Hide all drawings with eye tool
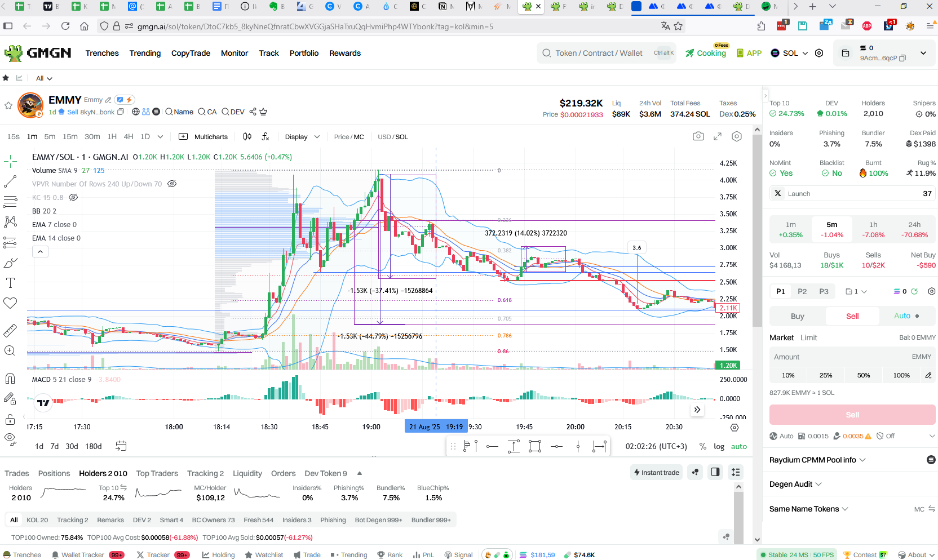The width and height of the screenshot is (938, 560). point(10,438)
